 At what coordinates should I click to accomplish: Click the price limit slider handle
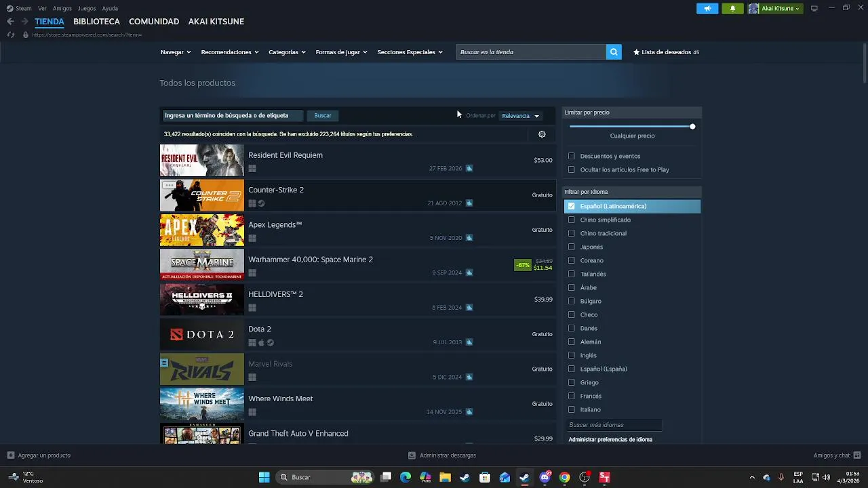(x=692, y=127)
